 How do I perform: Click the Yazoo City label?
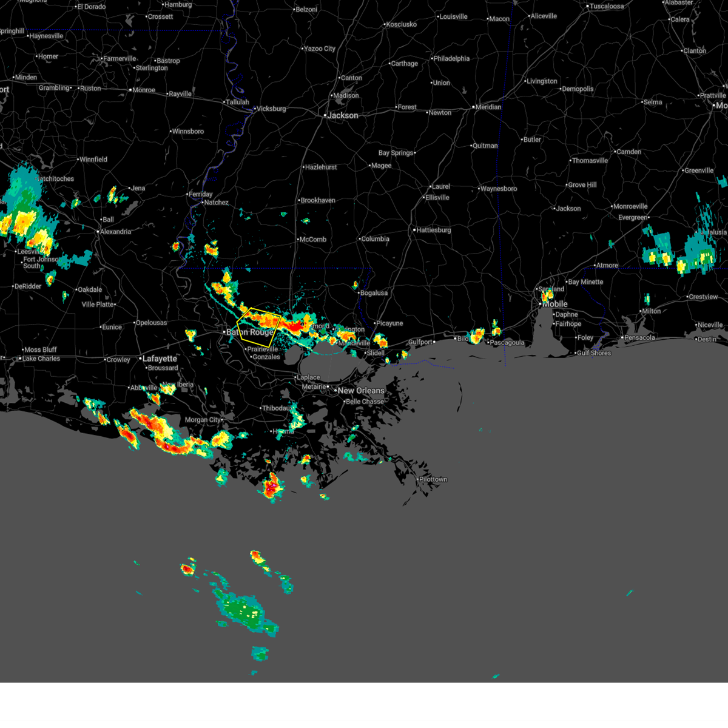tap(320, 49)
